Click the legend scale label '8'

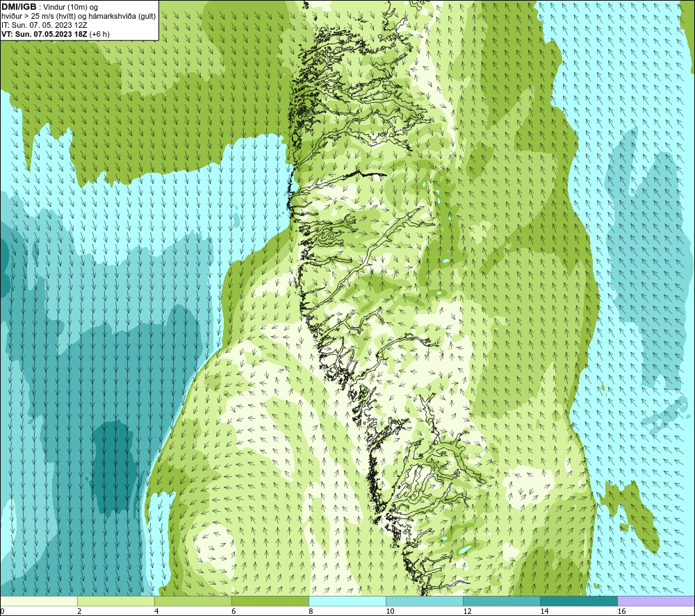(x=311, y=612)
